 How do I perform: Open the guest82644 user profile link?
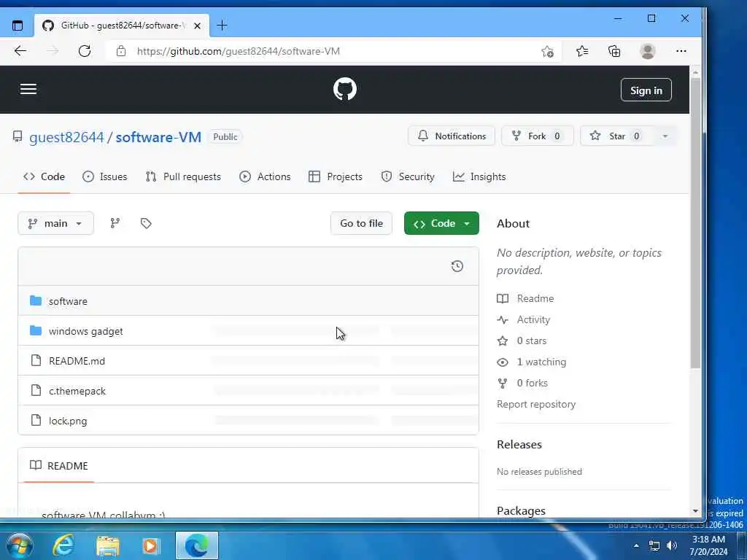point(66,137)
